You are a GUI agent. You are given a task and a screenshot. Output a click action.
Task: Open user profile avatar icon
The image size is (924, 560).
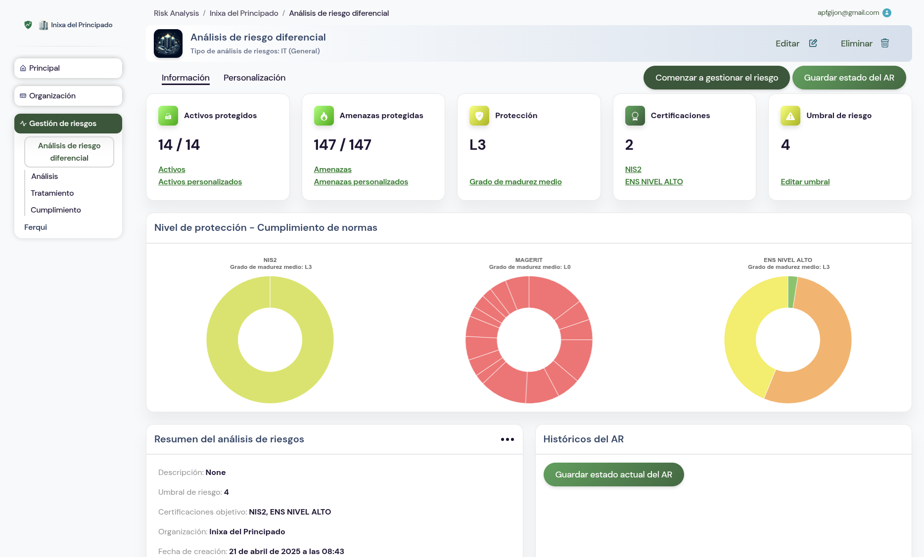887,13
